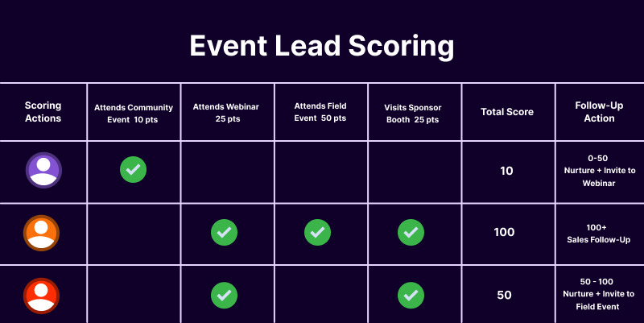Click the Follow-Up Action column header
This screenshot has height=323, width=644.
[x=597, y=112]
